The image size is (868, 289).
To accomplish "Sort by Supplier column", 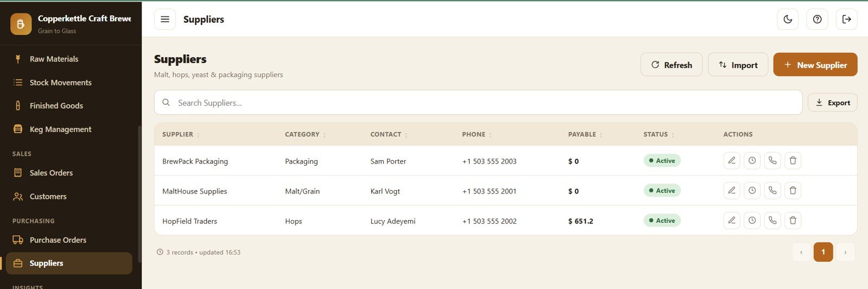I will pyautogui.click(x=181, y=135).
